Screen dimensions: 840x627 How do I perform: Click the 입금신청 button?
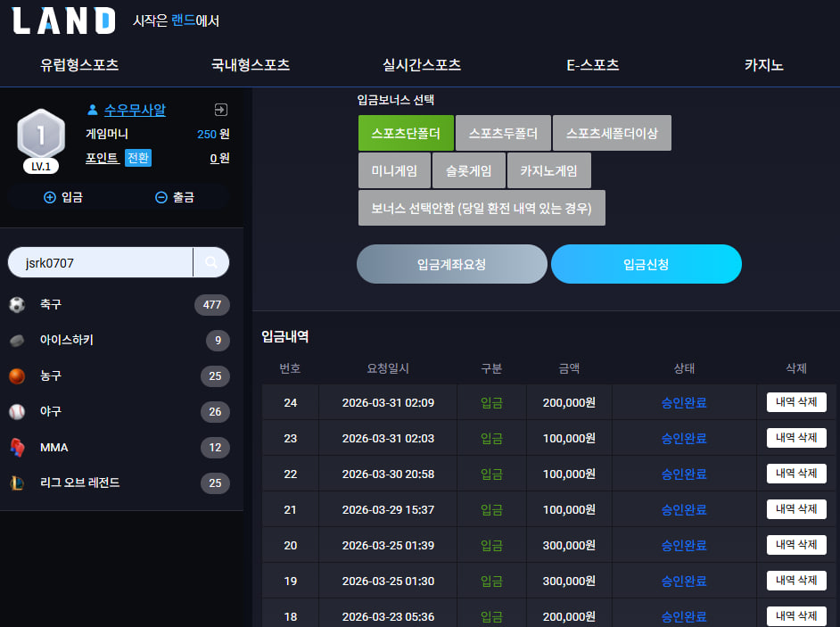point(646,264)
